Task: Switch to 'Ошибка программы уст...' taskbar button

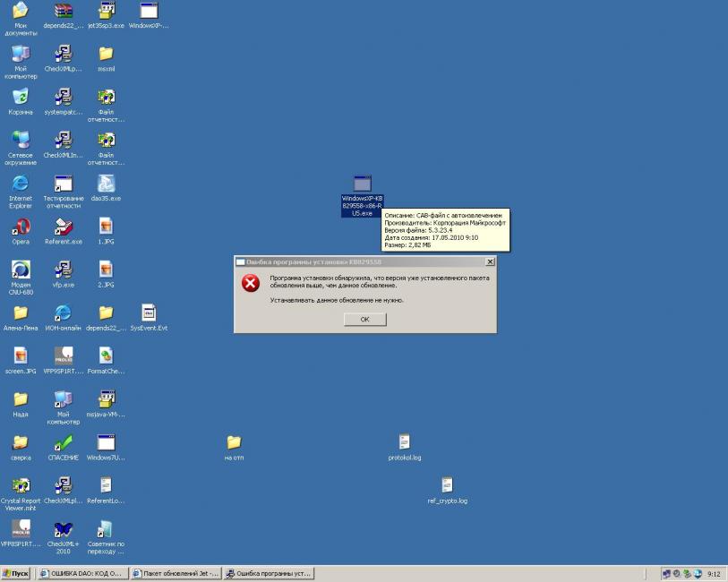Action: [x=268, y=574]
